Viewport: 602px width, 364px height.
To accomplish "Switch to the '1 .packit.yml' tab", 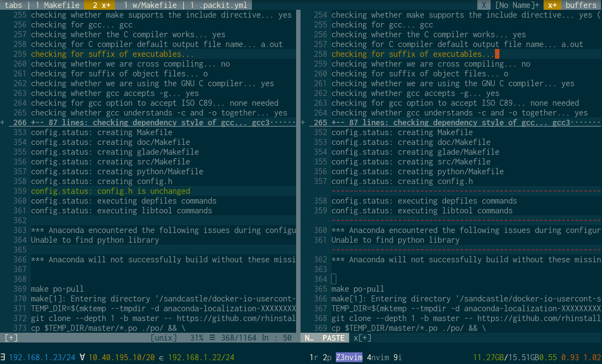I will [218, 5].
